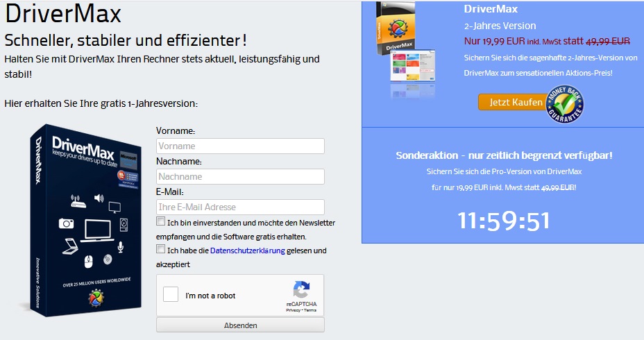The image size is (644, 340).
Task: Click the reCAPTCHA logo icon
Action: pyautogui.click(x=301, y=289)
